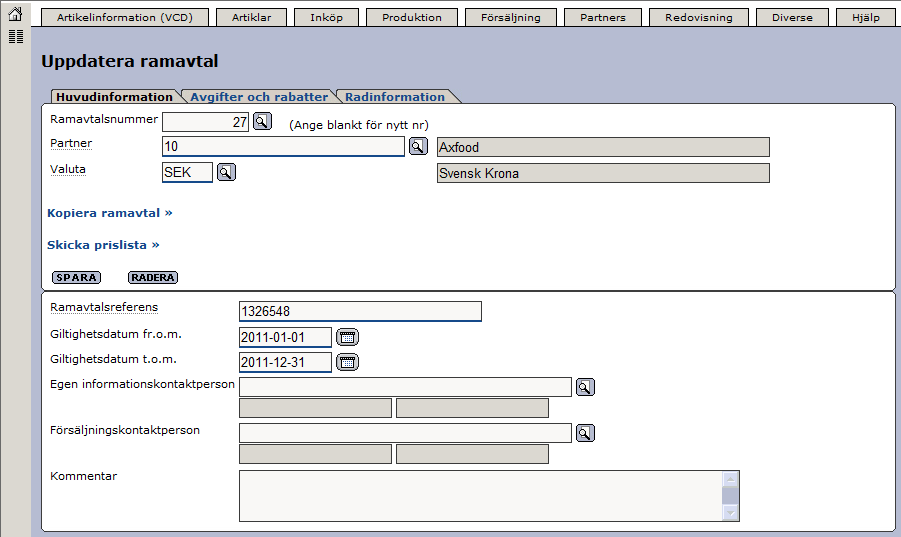Open the Produktion menu
Screen dimensions: 901x537
pos(412,17)
